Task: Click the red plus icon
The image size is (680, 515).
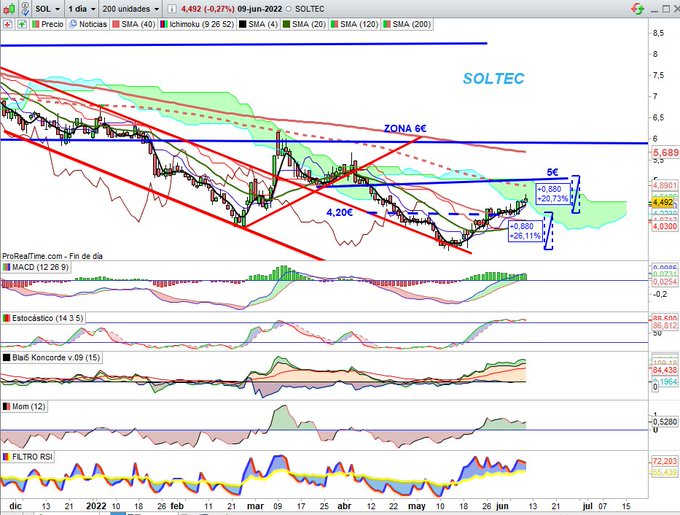Action: click(x=7, y=24)
